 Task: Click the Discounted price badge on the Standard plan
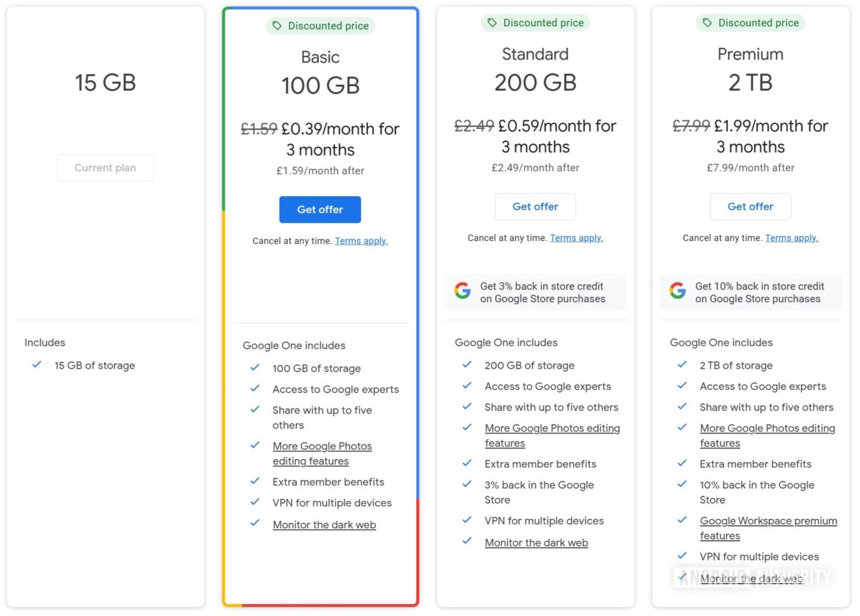coord(536,23)
